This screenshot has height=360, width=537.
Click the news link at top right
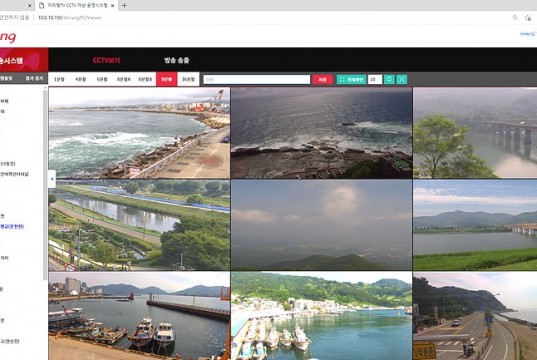coord(527,34)
